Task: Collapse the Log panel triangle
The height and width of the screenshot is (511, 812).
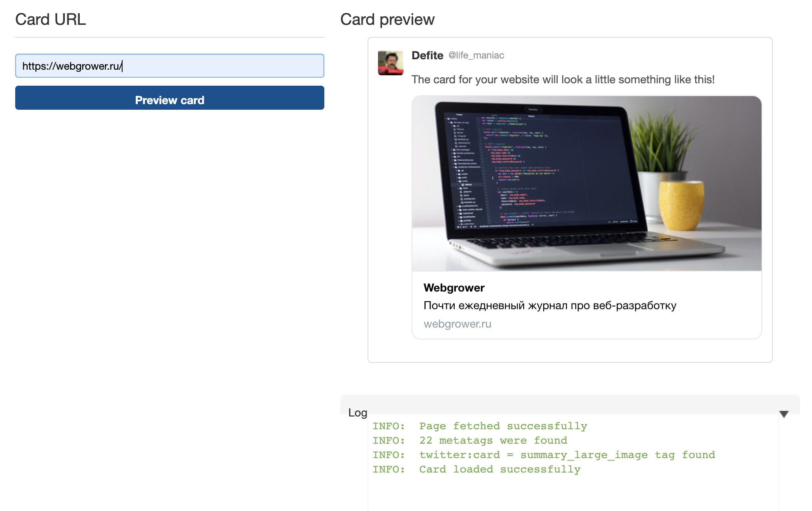Action: [784, 414]
